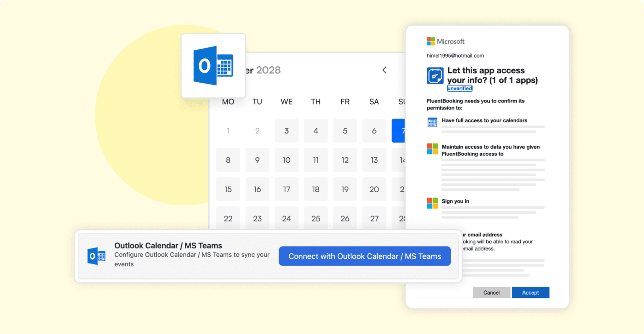Open the unverified link
This screenshot has width=644, height=334.
pos(460,89)
